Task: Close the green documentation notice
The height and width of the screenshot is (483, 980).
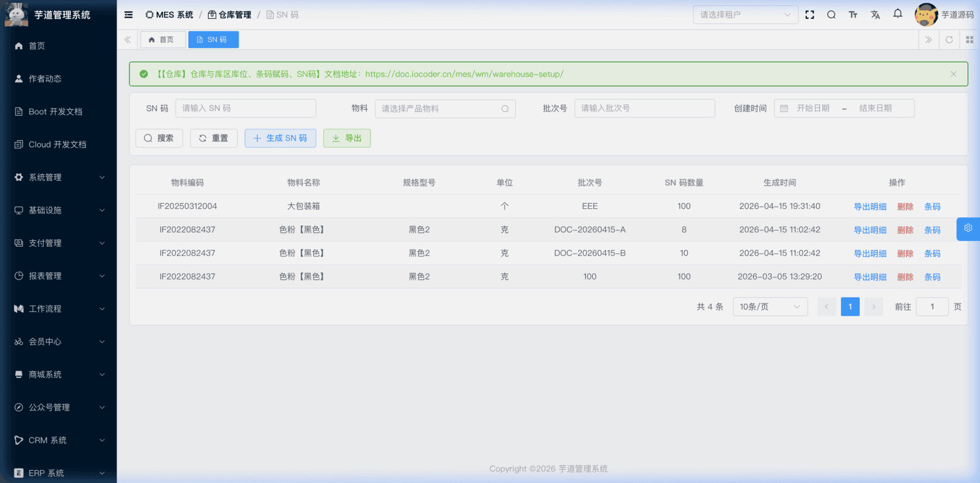Action: point(953,74)
